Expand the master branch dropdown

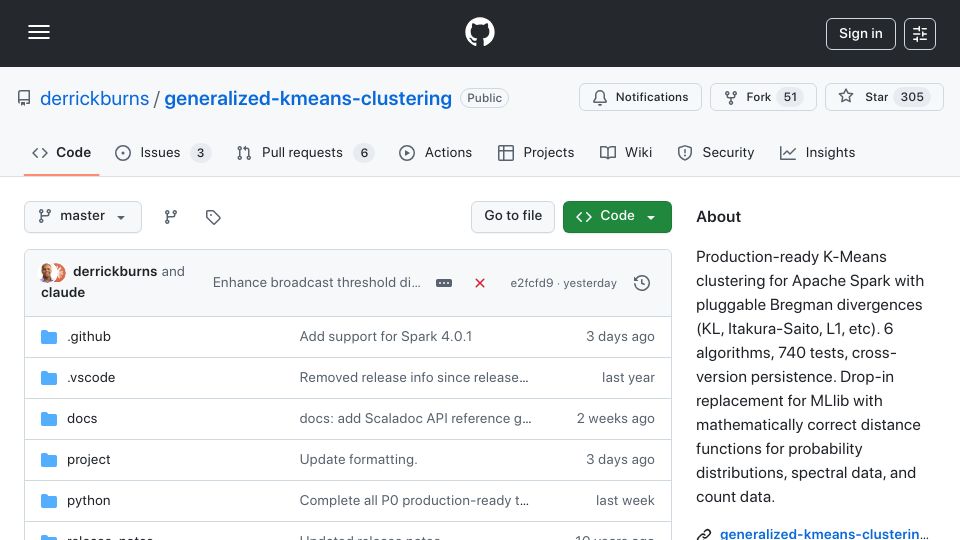[83, 217]
